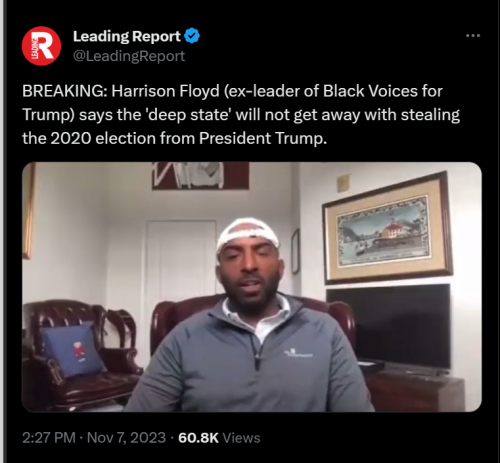Open the three-dot more options menu
Image resolution: width=500 pixels, height=463 pixels.
coord(473,35)
